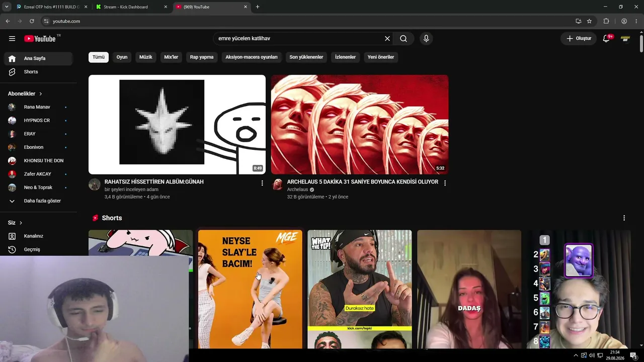Screen dimensions: 644x362
Task: Open the browser extensions puzzle icon
Action: point(606,21)
